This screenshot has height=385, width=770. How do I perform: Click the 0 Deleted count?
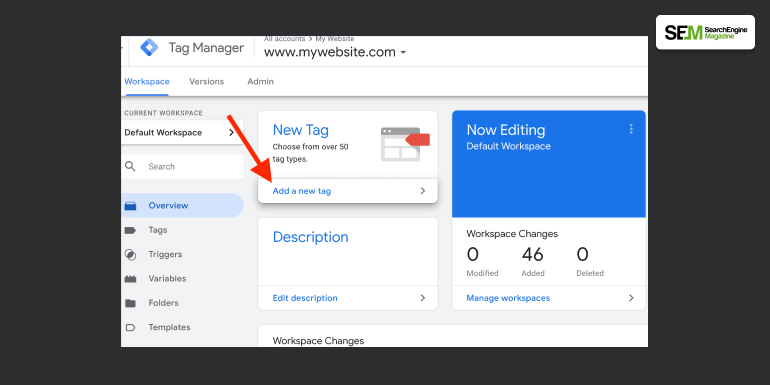click(x=582, y=254)
